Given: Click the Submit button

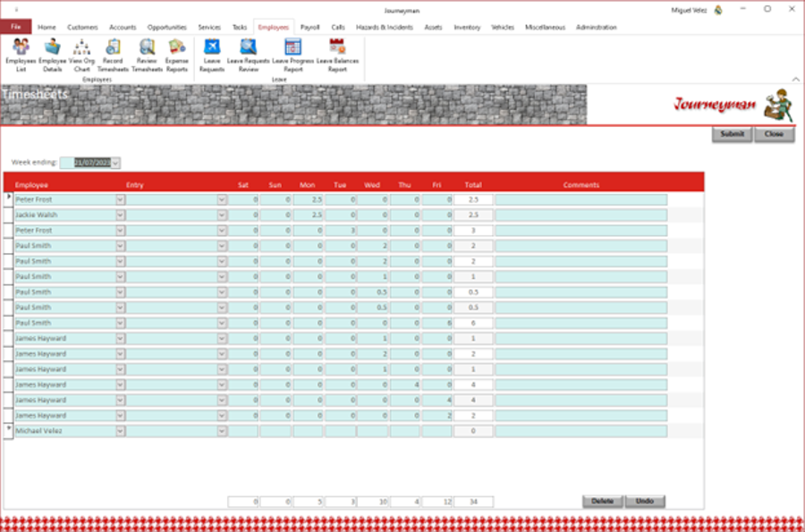Looking at the screenshot, I should point(732,134).
